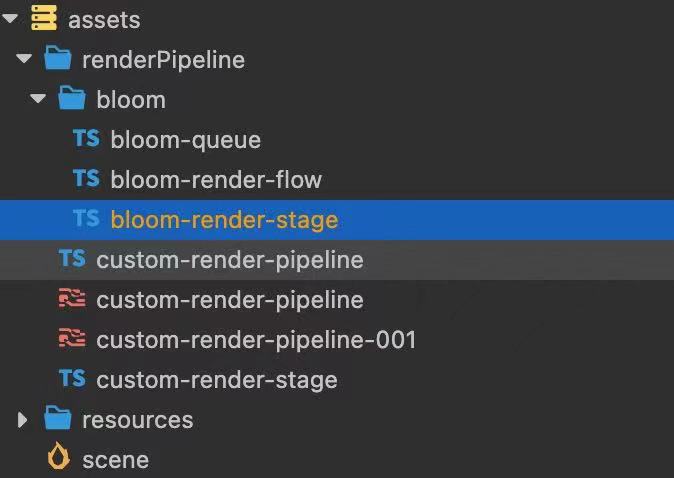Open the scene file
Viewport: 674px width, 478px height.
click(x=115, y=460)
